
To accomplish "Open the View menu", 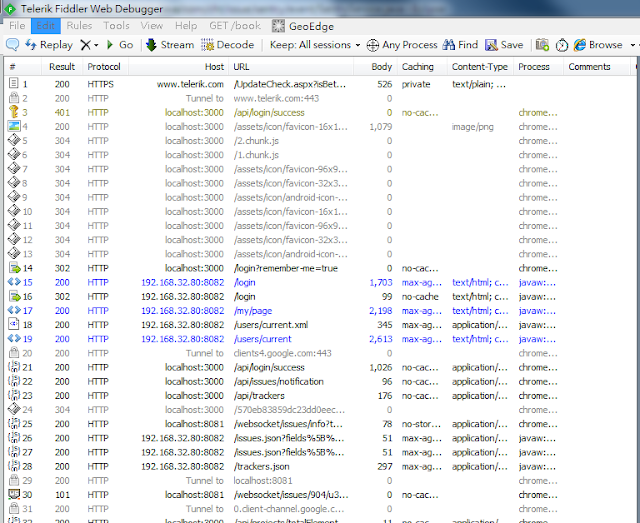I will pyautogui.click(x=152, y=26).
